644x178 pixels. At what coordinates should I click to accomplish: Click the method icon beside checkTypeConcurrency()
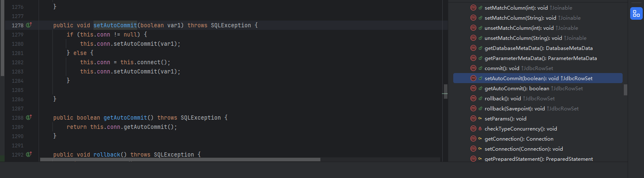click(x=473, y=129)
